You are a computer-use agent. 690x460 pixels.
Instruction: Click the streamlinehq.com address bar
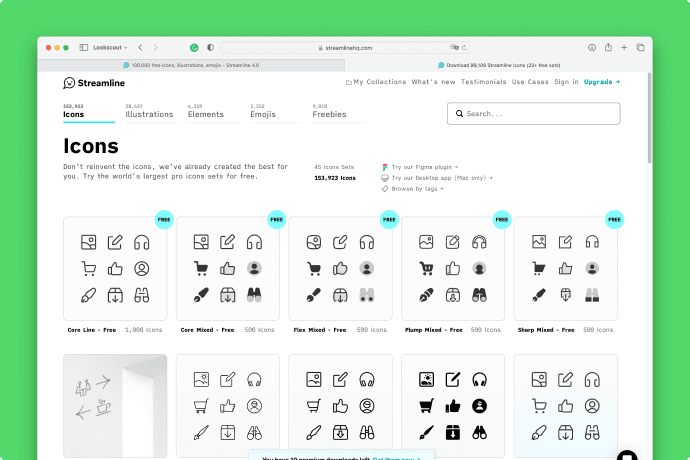[x=345, y=48]
